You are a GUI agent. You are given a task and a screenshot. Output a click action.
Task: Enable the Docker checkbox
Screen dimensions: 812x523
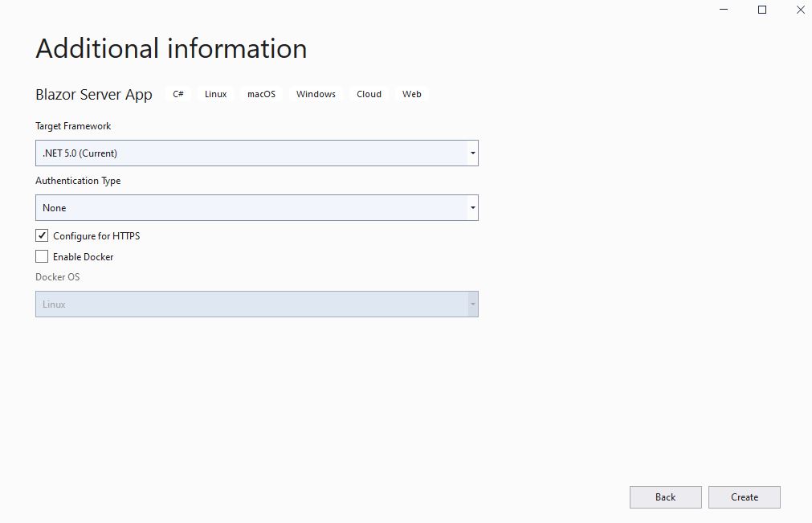(42, 256)
